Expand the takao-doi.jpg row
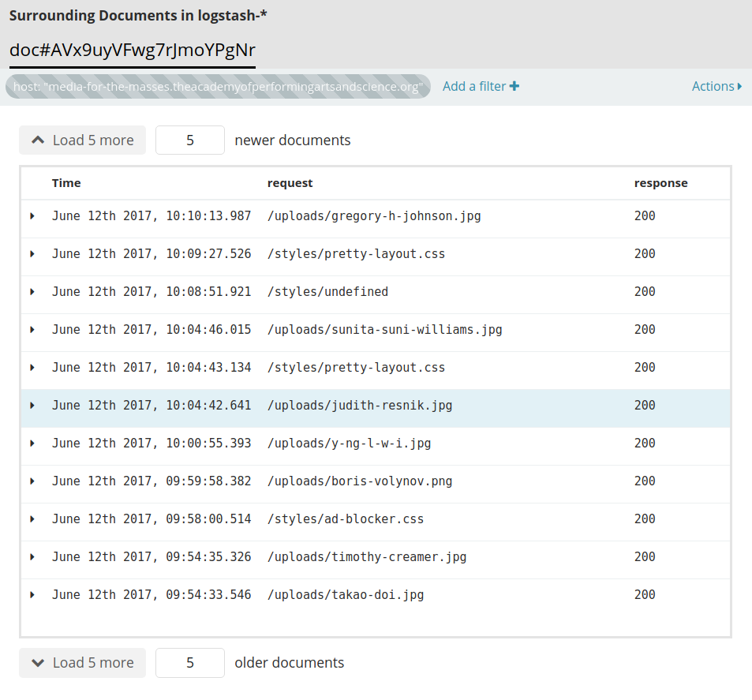752x700 pixels. [x=32, y=595]
